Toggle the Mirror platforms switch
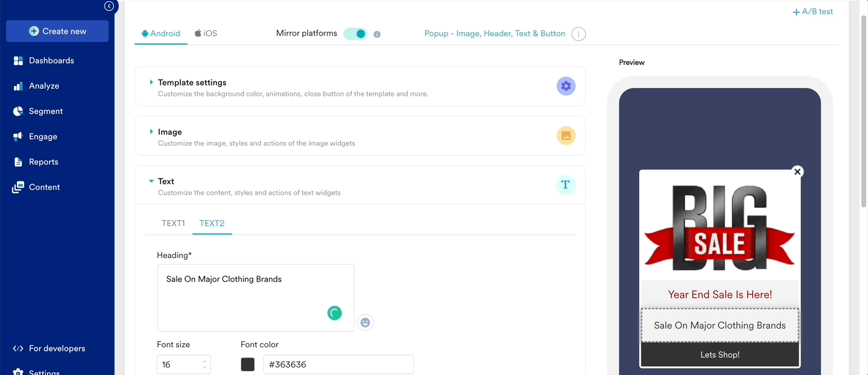The image size is (868, 375). [355, 34]
